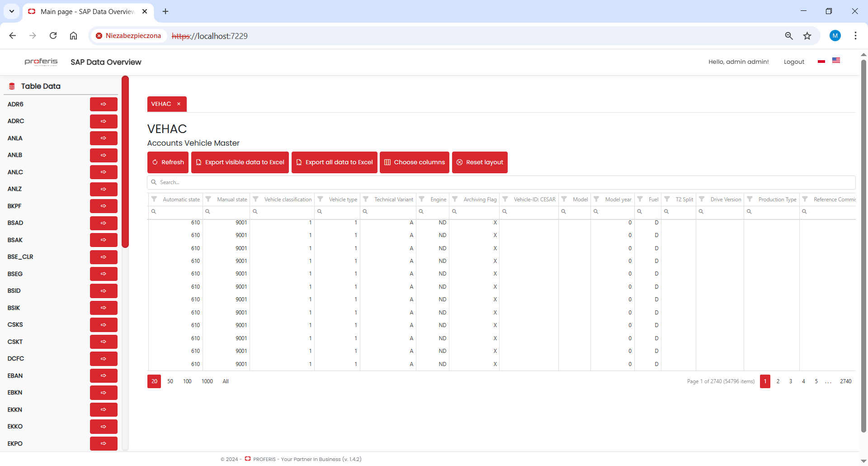Open filter for Archiving Flag column
The image size is (868, 466).
coord(455,199)
